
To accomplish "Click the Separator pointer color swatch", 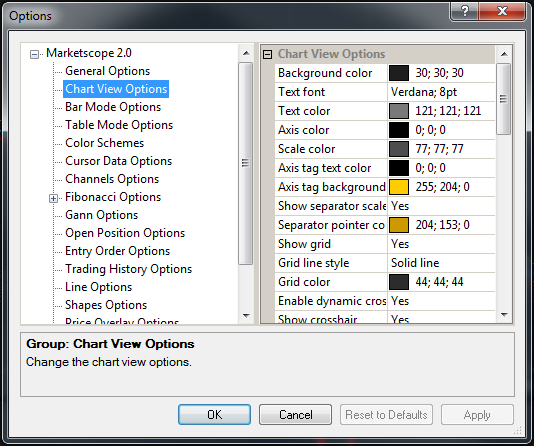I will tap(399, 225).
